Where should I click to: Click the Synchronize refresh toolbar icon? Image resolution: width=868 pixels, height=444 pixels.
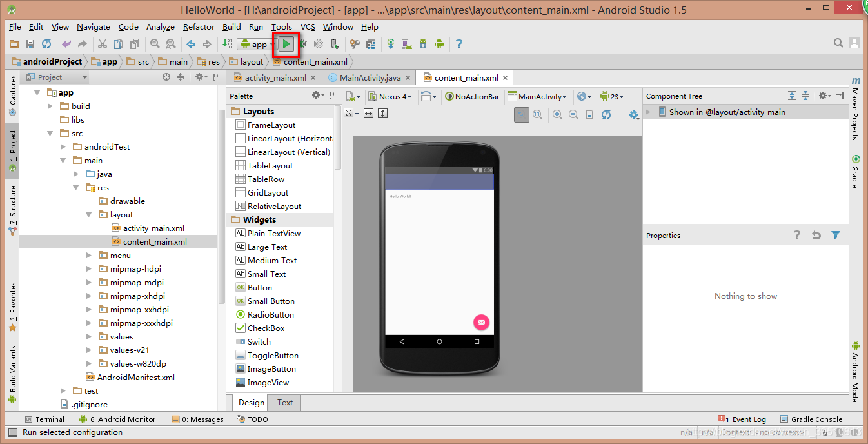46,44
